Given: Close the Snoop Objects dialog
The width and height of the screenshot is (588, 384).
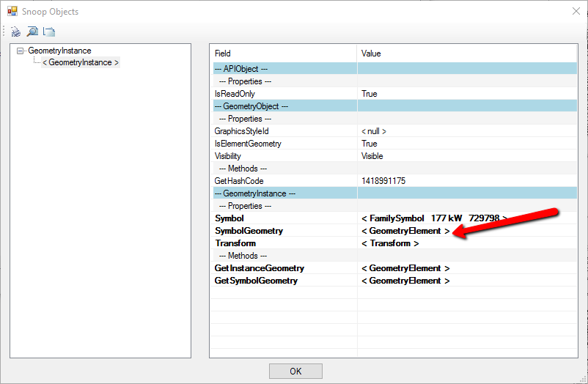Looking at the screenshot, I should (574, 12).
